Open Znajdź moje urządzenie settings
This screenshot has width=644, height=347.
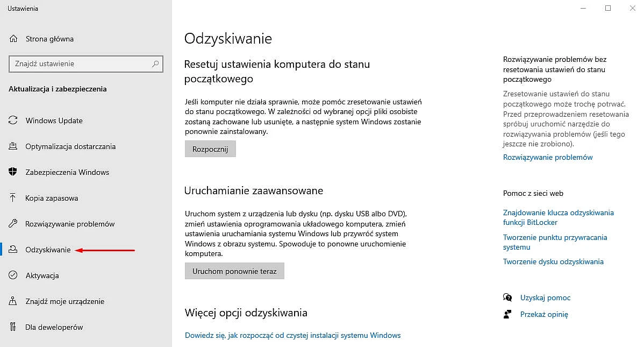[x=65, y=301]
